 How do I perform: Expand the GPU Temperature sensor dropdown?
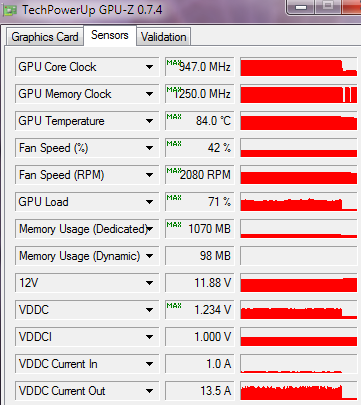tap(149, 121)
